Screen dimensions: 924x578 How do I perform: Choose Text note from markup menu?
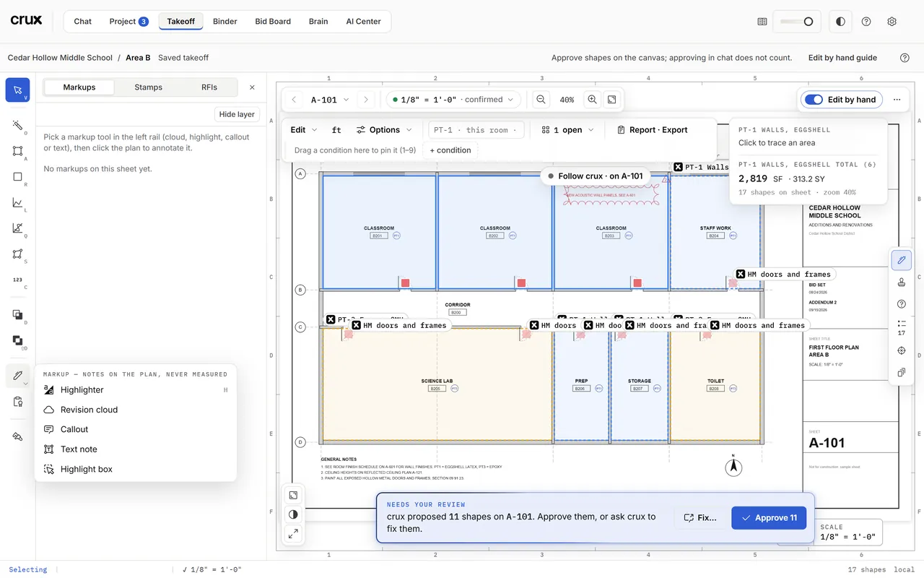(x=136, y=449)
